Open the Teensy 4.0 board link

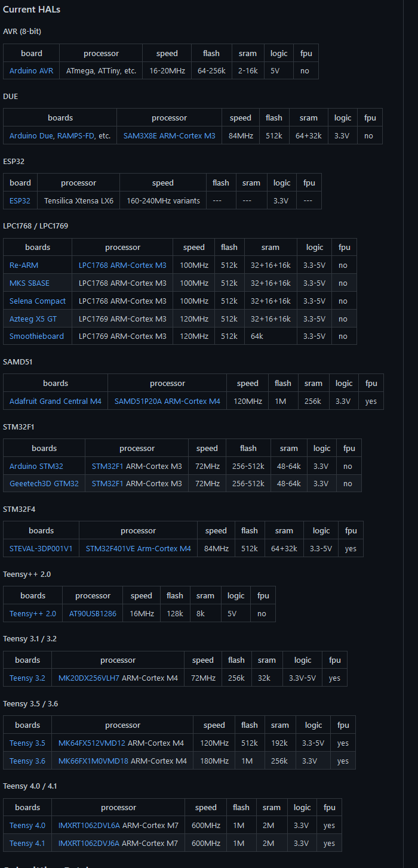[27, 826]
